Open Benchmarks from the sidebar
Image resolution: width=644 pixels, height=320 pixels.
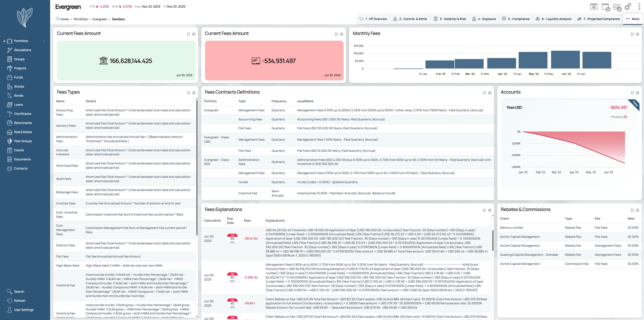click(x=23, y=123)
